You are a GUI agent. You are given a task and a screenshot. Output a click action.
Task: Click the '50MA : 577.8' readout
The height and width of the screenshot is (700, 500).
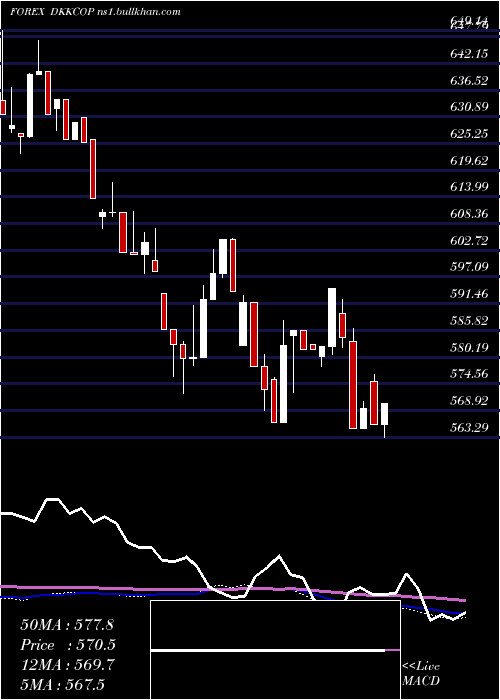(67, 625)
